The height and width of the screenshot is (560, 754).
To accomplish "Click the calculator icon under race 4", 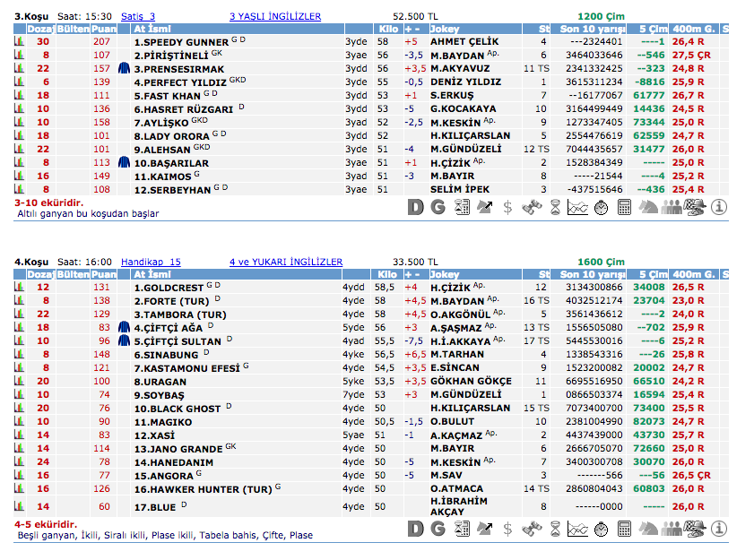I will coord(625,529).
